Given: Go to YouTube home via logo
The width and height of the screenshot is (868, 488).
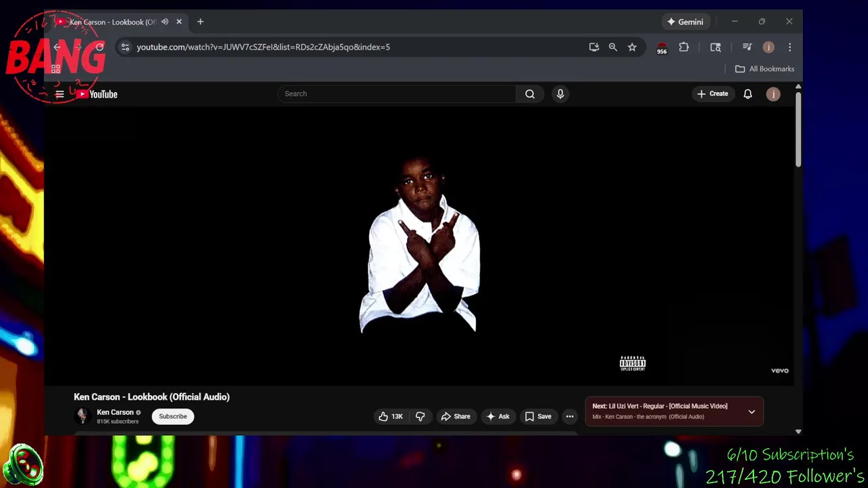Looking at the screenshot, I should (x=97, y=94).
